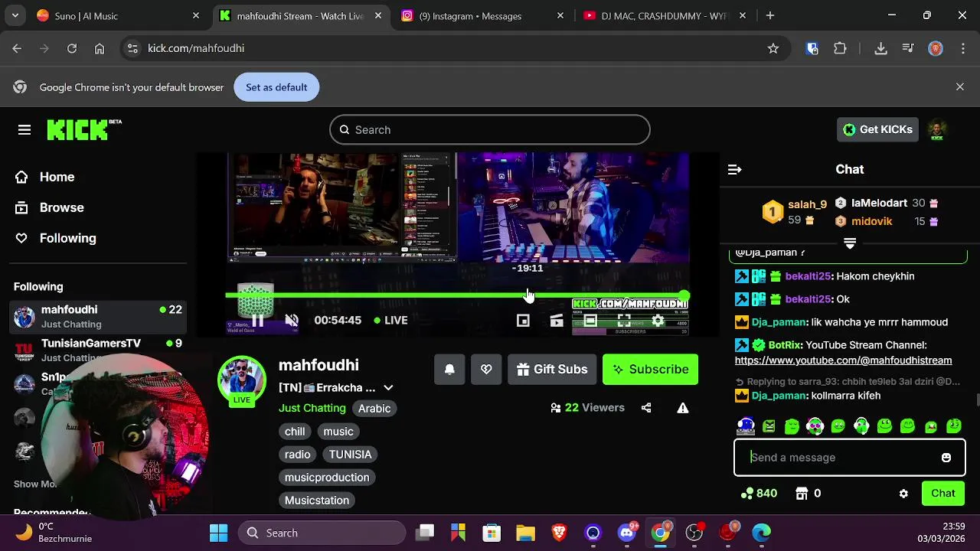Insert the sleepy green blob emote
This screenshot has width=980, height=551.
(792, 425)
